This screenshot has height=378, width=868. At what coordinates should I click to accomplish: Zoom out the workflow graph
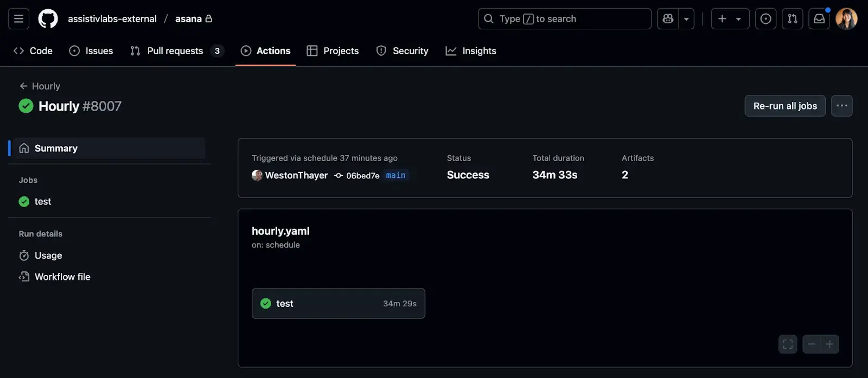pyautogui.click(x=812, y=344)
